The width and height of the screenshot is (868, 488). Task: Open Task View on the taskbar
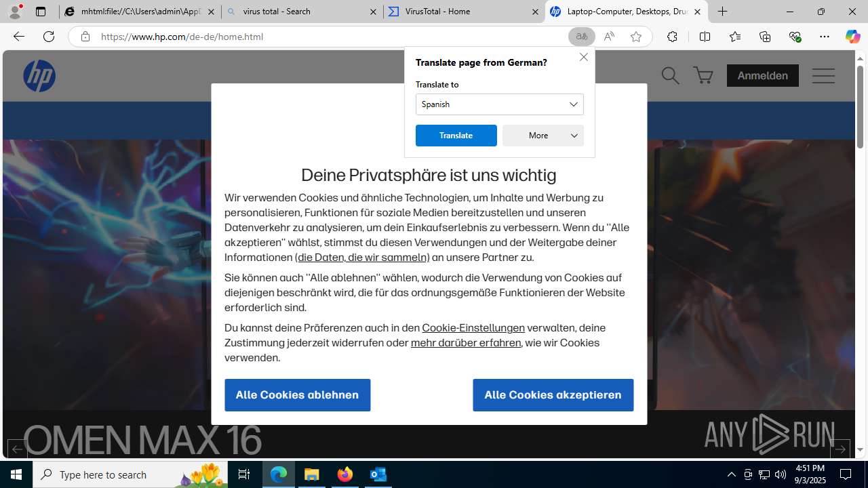244,474
